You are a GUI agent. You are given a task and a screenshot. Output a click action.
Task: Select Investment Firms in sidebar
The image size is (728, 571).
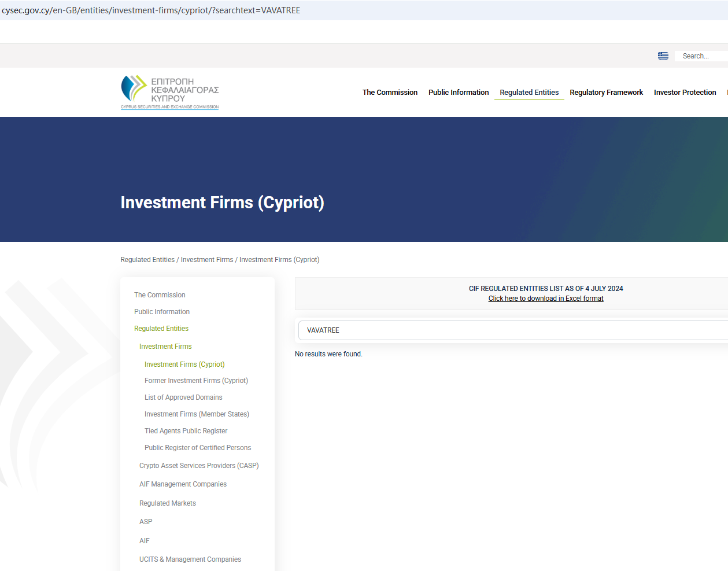click(165, 347)
